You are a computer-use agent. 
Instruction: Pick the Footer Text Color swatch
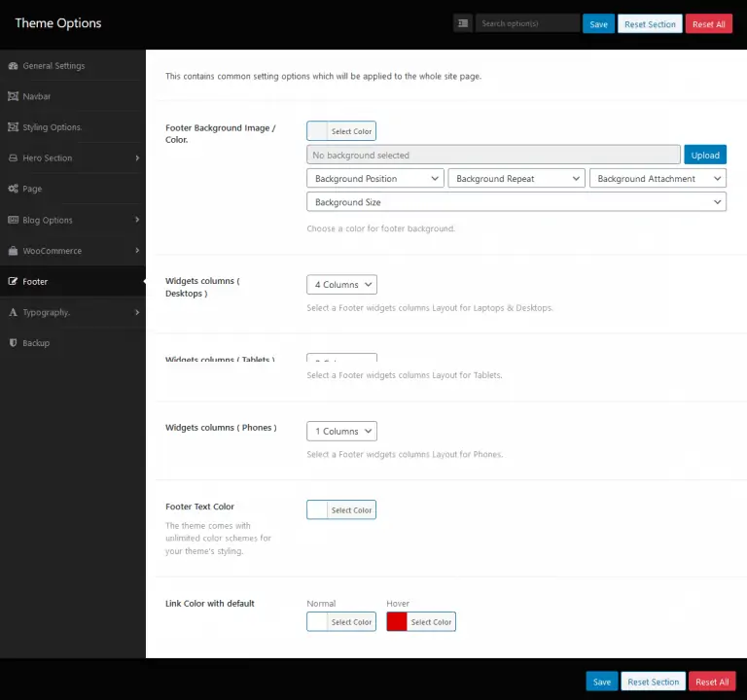coord(341,509)
